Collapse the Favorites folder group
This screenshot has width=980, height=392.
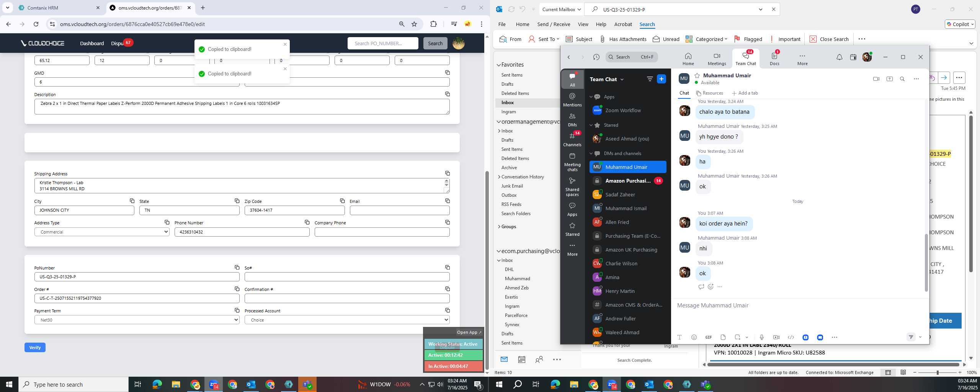tap(499, 65)
